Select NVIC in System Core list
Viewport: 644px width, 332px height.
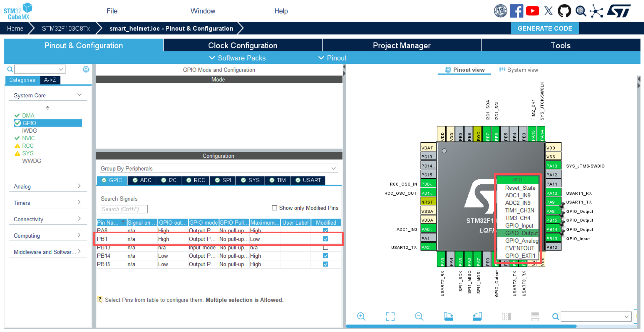point(29,138)
